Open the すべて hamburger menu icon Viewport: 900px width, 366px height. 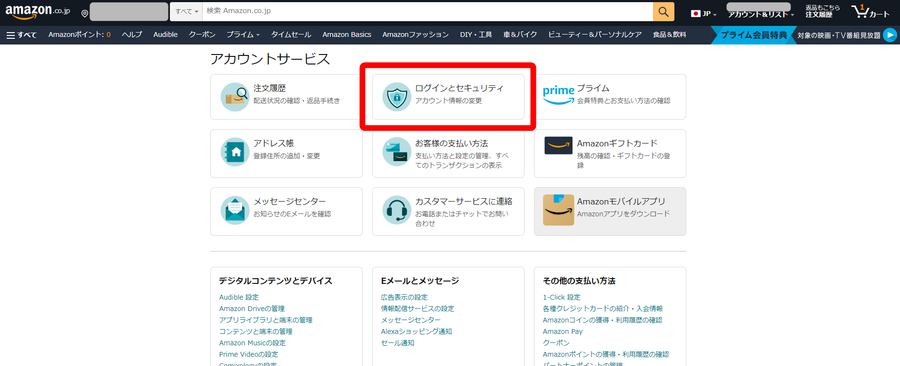point(10,35)
